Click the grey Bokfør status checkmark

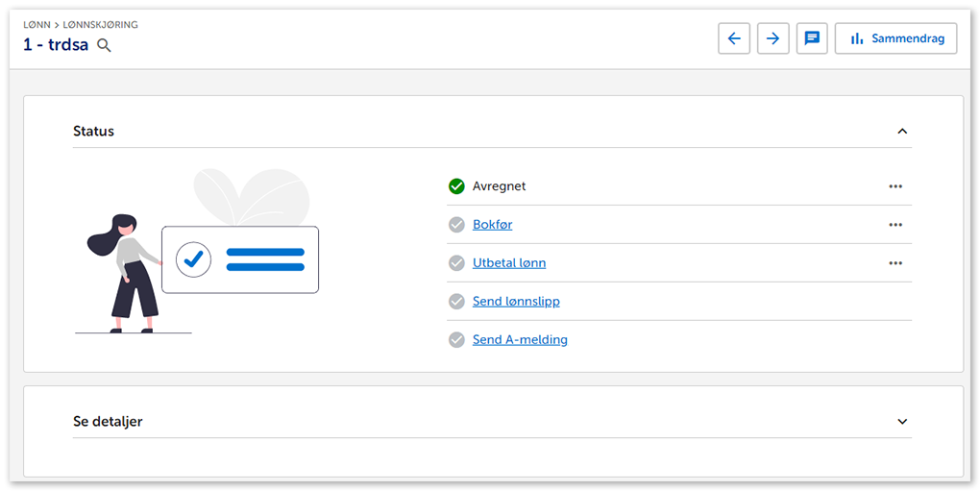(x=456, y=225)
